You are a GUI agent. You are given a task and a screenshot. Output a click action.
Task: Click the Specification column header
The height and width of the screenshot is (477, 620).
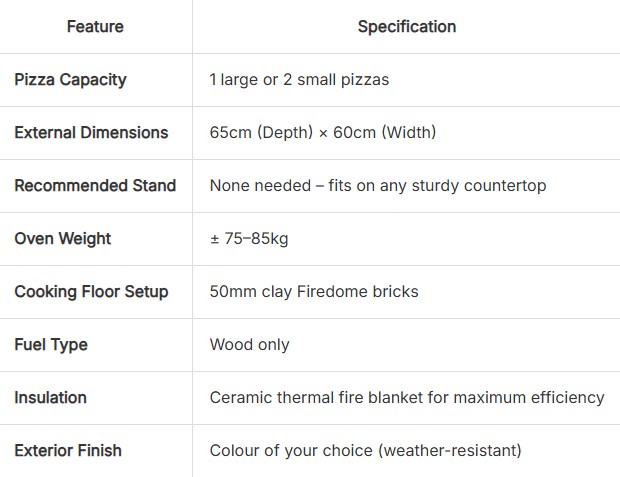[406, 27]
